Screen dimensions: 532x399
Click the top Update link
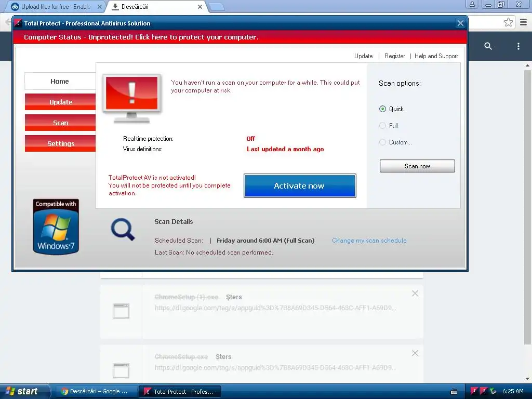click(x=363, y=56)
